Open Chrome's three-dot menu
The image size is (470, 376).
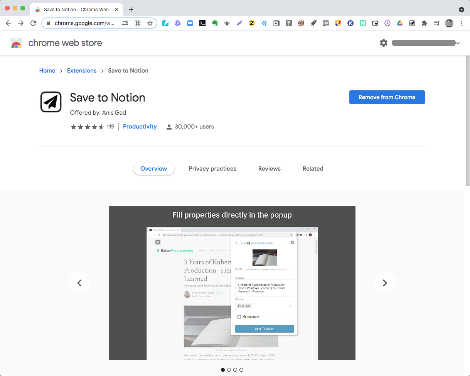(x=461, y=23)
